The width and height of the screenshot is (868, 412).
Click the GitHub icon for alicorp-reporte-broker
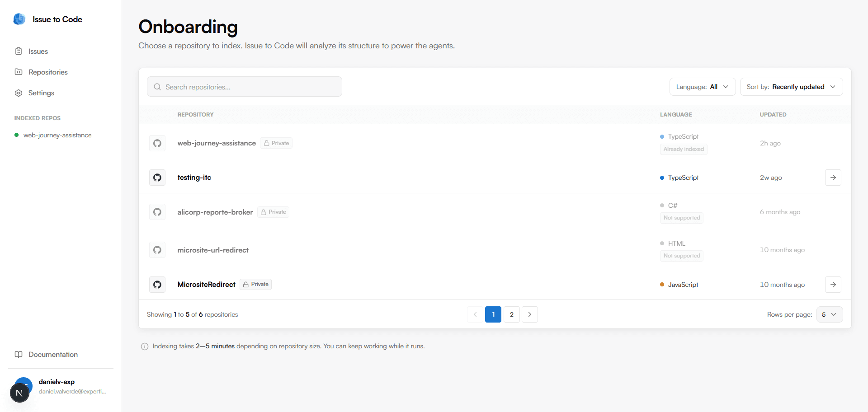click(157, 212)
